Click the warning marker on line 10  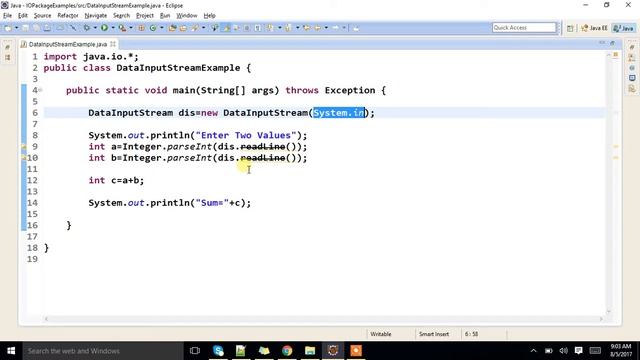[24, 158]
